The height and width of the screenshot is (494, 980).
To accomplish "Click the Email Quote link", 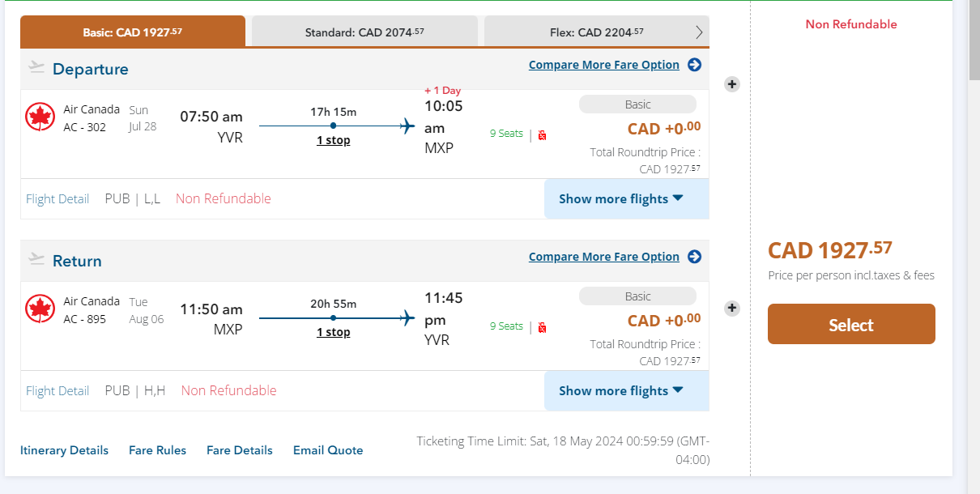I will coord(328,450).
